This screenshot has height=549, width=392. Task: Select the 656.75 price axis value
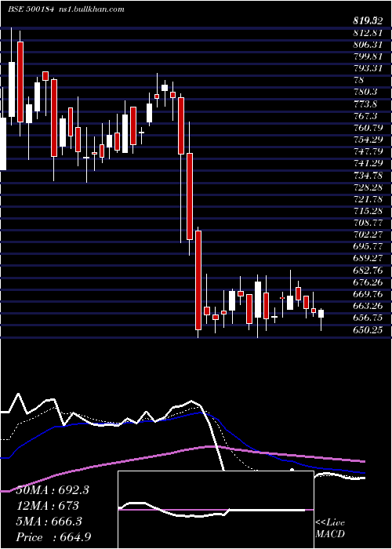point(368,318)
